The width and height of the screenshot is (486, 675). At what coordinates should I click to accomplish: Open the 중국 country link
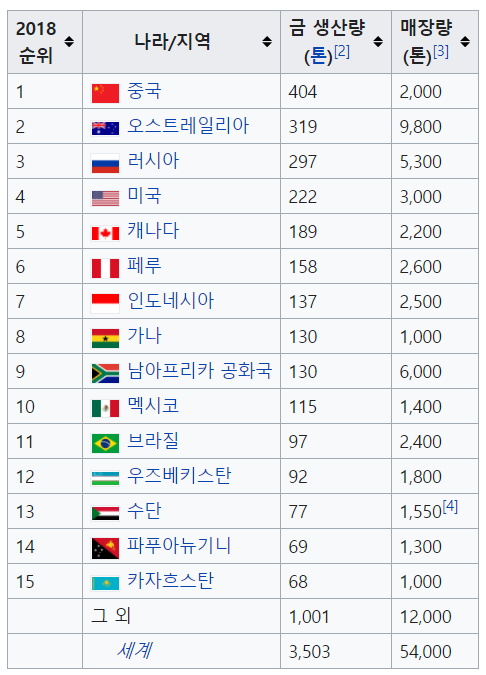tap(144, 91)
